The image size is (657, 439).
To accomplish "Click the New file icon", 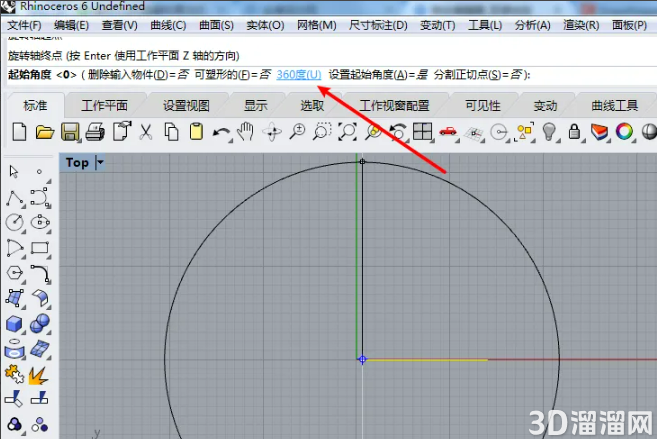I will 19,132.
